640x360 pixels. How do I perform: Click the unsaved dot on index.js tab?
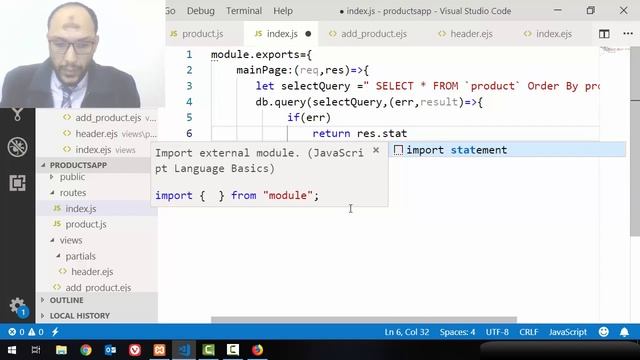pyautogui.click(x=308, y=34)
